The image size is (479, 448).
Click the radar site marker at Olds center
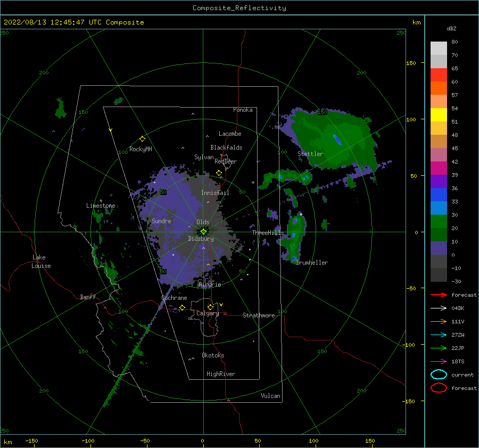point(203,232)
